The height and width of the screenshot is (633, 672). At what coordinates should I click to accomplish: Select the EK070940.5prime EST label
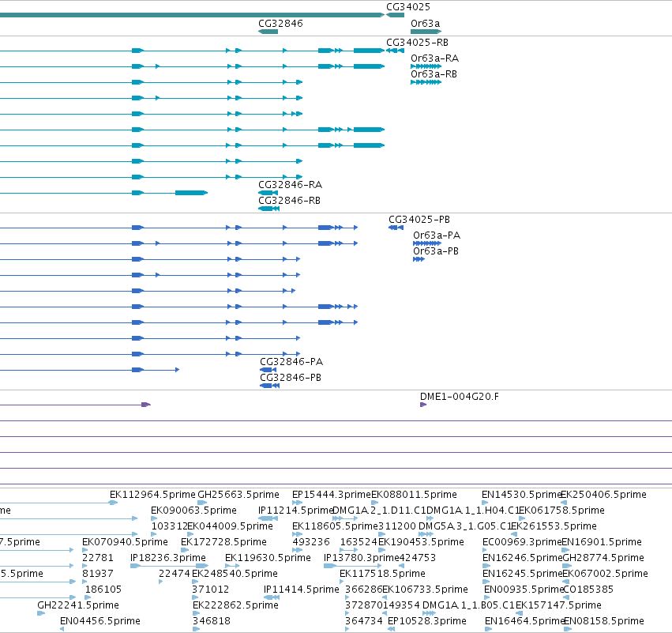(x=125, y=542)
